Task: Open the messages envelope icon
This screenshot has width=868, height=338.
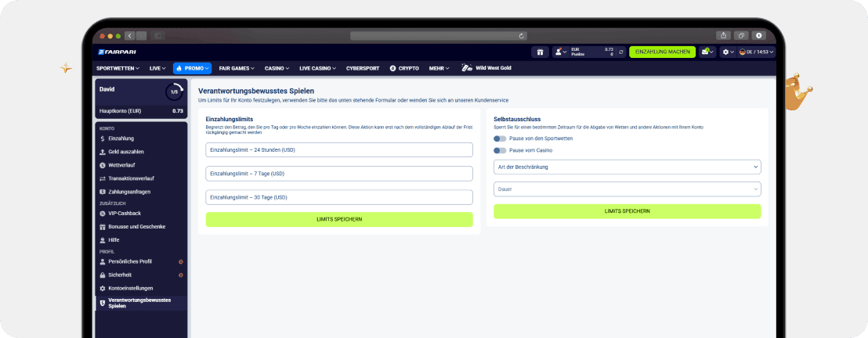Action: point(707,52)
